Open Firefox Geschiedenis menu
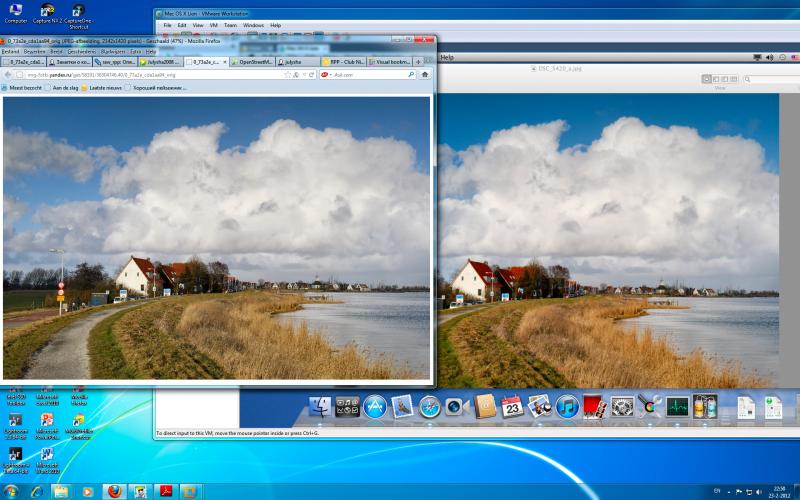The height and width of the screenshot is (500, 800). click(x=82, y=52)
